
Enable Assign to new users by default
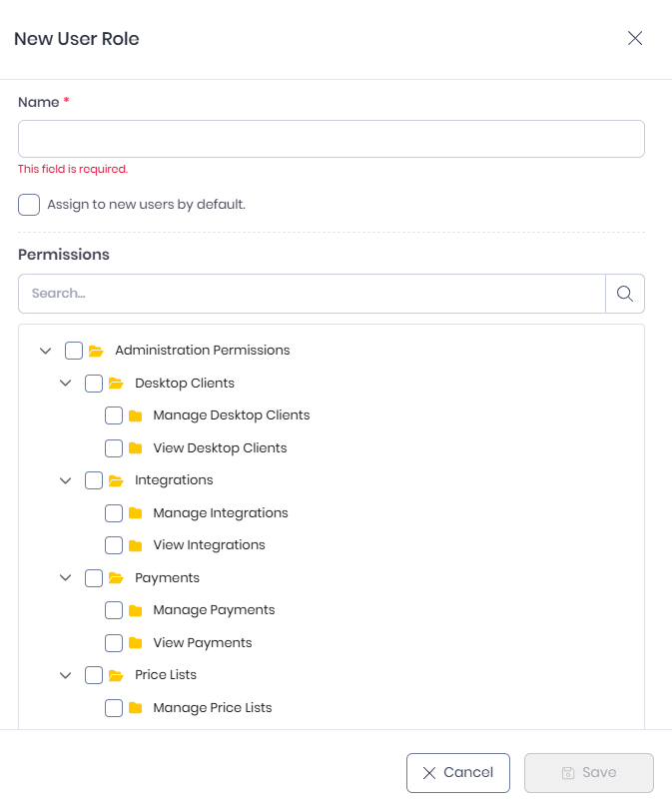click(29, 205)
